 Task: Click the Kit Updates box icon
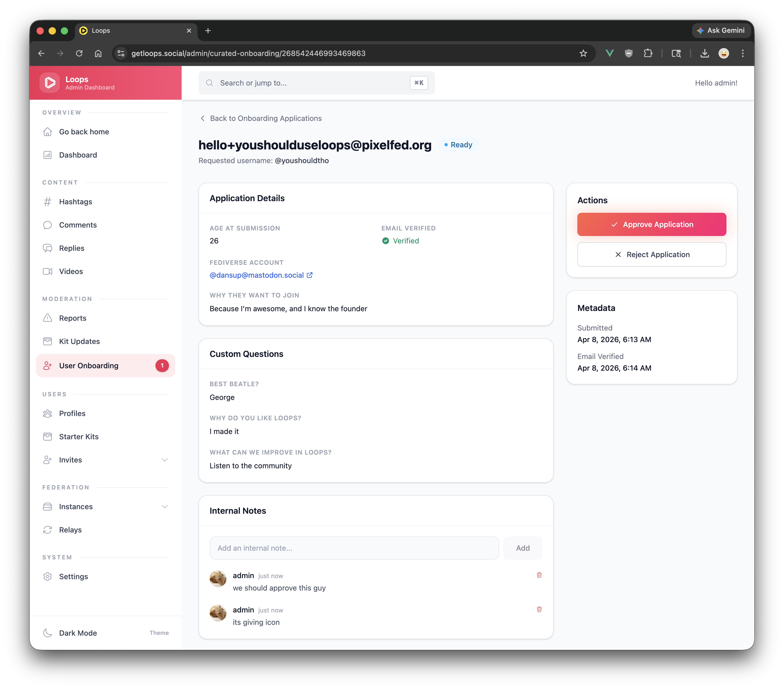point(48,341)
